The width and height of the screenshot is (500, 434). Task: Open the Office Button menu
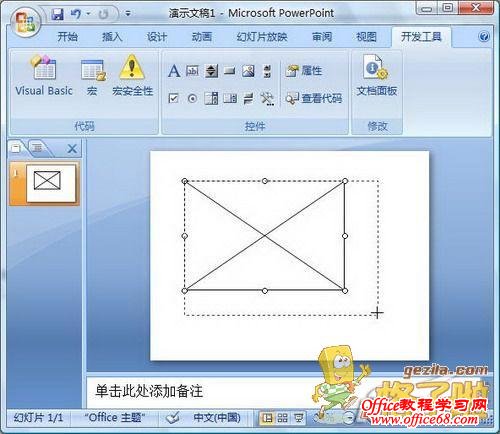25,22
